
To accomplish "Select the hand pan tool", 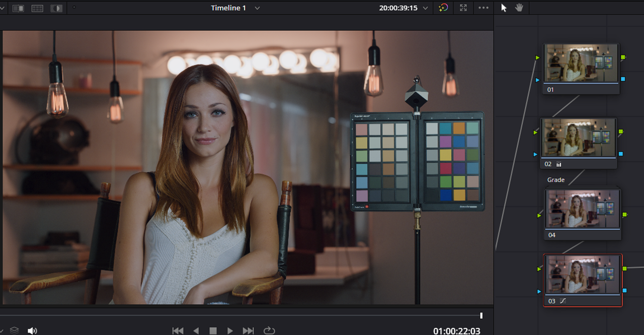I will tap(519, 8).
